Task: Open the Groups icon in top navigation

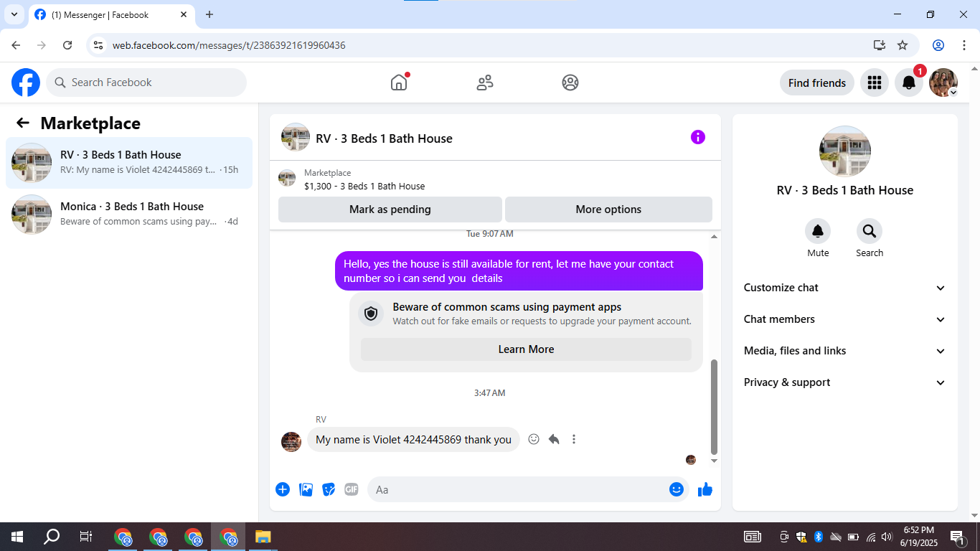Action: [x=570, y=83]
